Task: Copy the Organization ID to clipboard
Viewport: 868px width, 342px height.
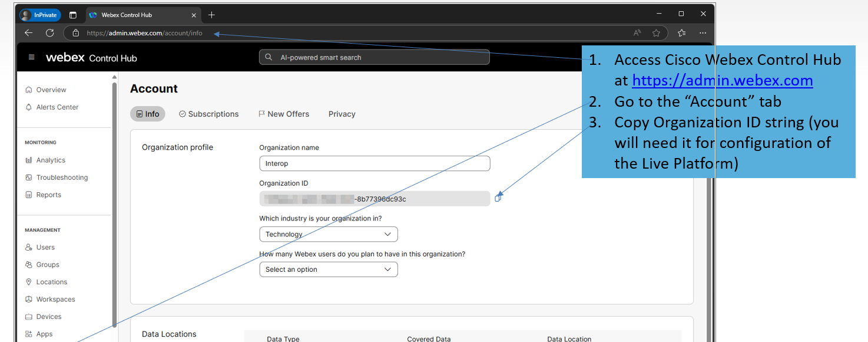Action: click(498, 199)
